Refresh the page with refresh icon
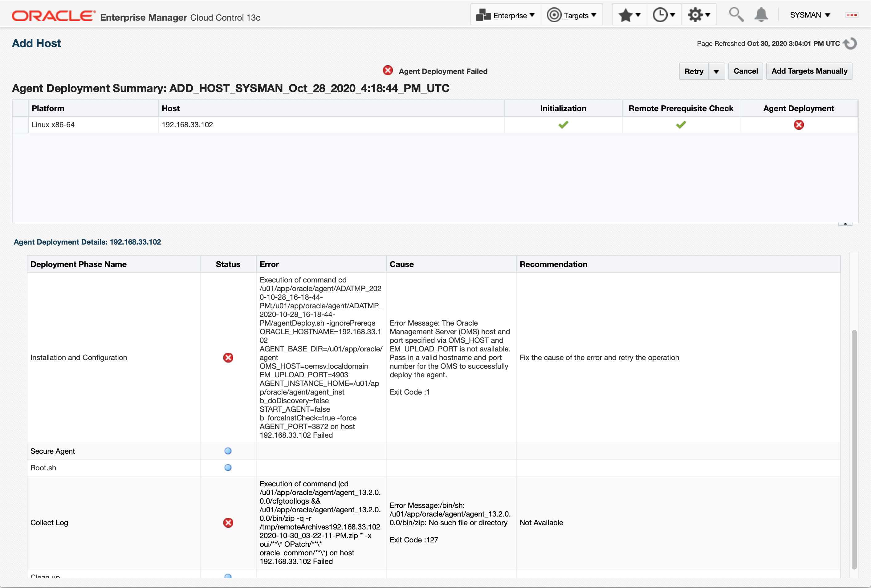The width and height of the screenshot is (871, 588). coord(850,43)
